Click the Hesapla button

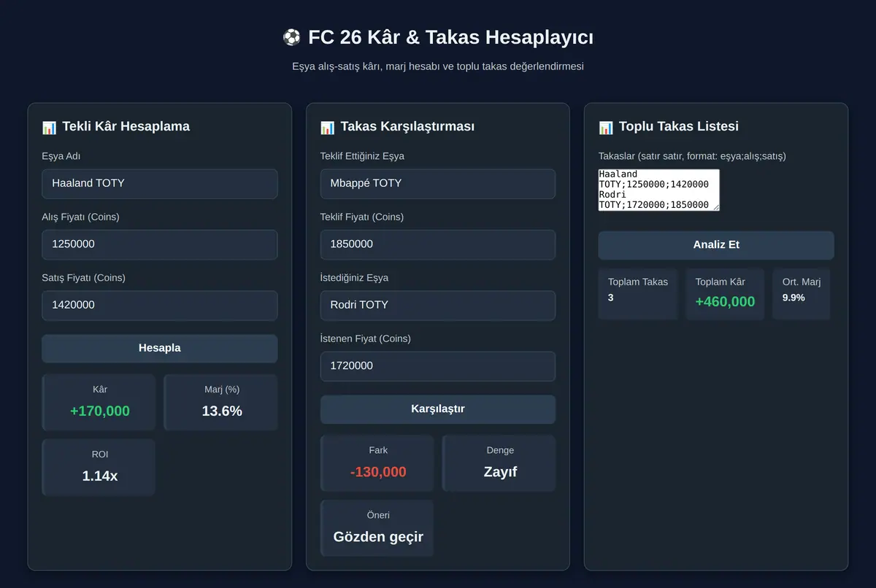click(x=160, y=348)
